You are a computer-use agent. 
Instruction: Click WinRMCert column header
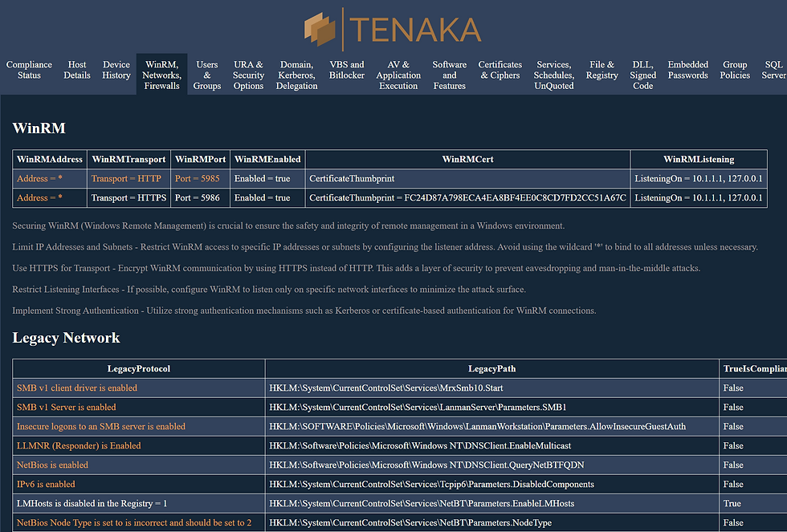pos(467,159)
